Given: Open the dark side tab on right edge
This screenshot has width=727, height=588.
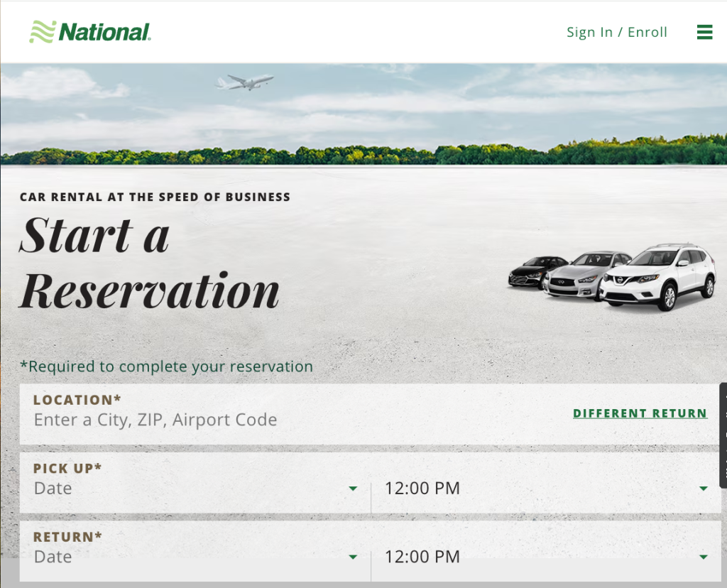Looking at the screenshot, I should tap(723, 435).
